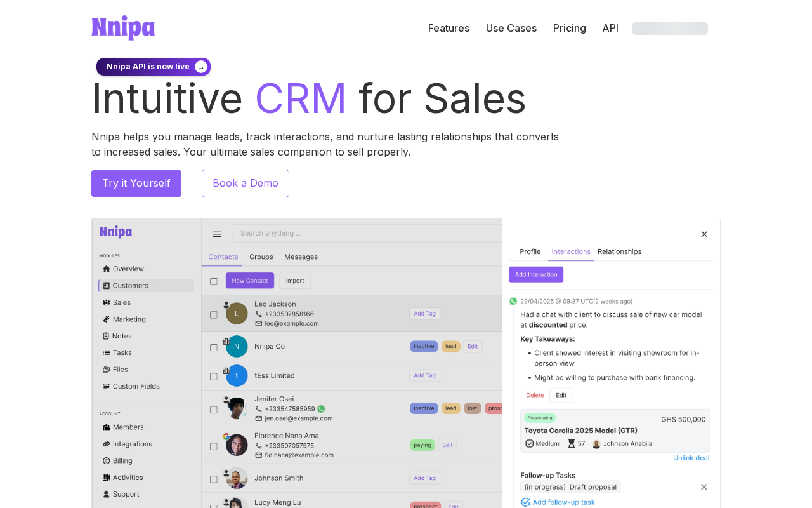812x508 pixels.
Task: Open the API navigation link
Action: (610, 28)
